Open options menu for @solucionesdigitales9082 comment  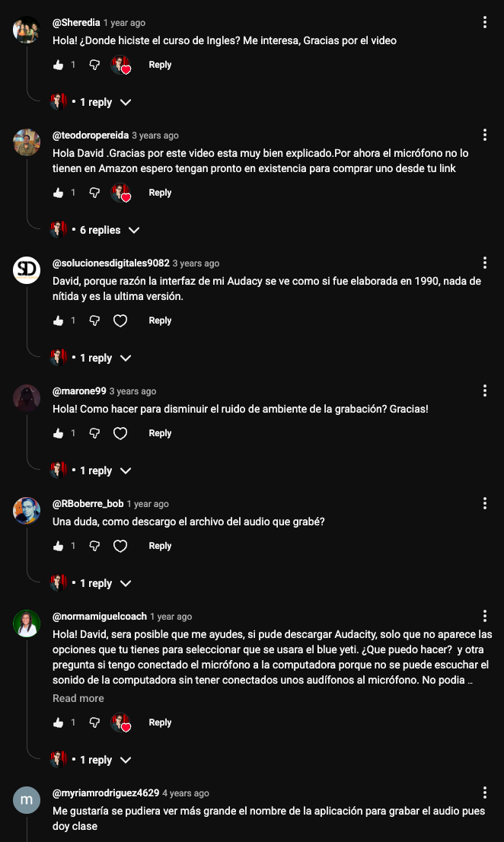pos(485,263)
